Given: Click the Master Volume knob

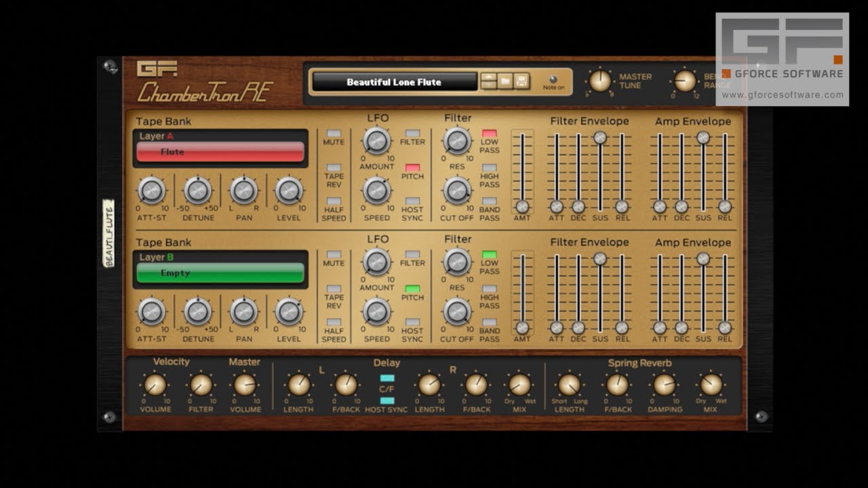Looking at the screenshot, I should click(x=245, y=385).
